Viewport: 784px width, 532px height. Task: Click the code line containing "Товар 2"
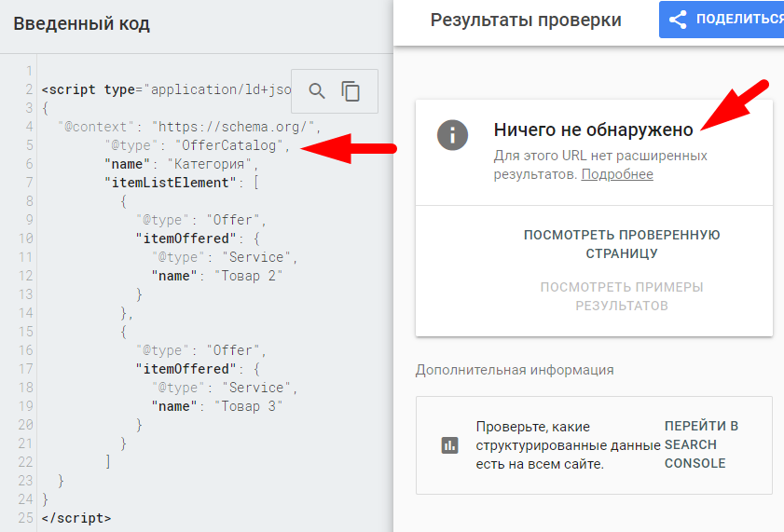[248, 276]
